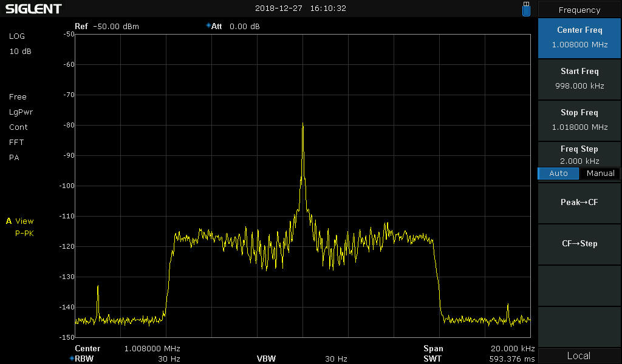Image resolution: width=622 pixels, height=364 pixels.
Task: Click the VBW 30 Hz value
Action: (335, 359)
